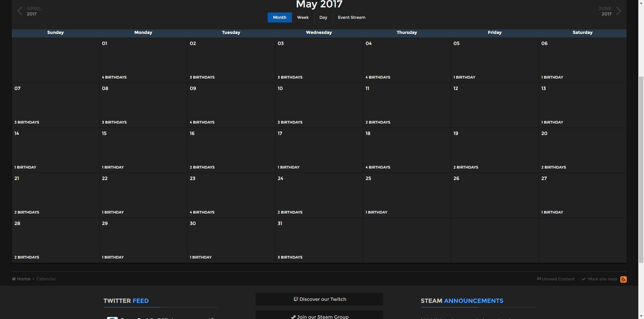The width and height of the screenshot is (644, 319).
Task: Open 4 Birthdays on May 01
Action: [x=114, y=77]
